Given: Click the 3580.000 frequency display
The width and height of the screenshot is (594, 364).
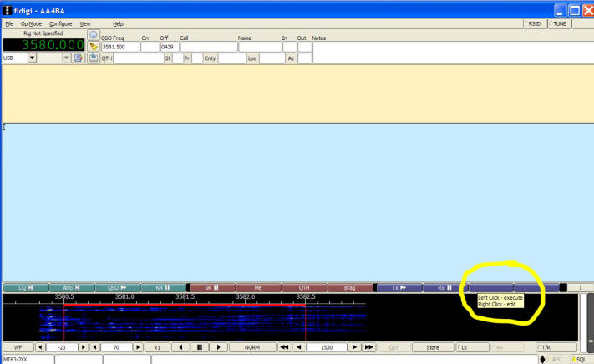Looking at the screenshot, I should click(44, 45).
